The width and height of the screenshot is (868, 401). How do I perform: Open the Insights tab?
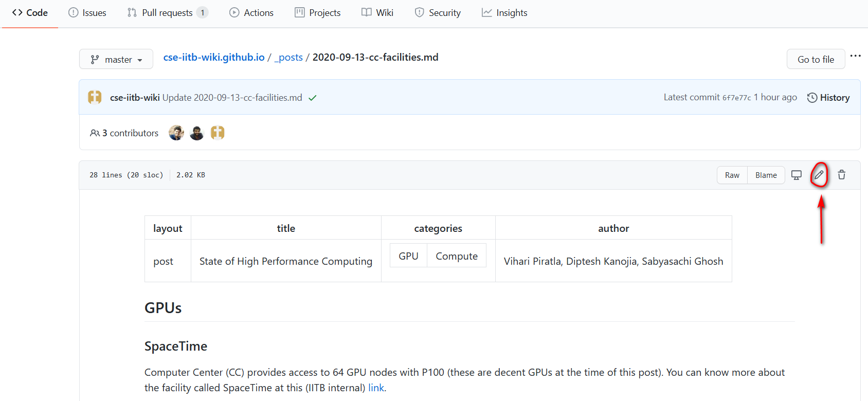click(x=504, y=13)
